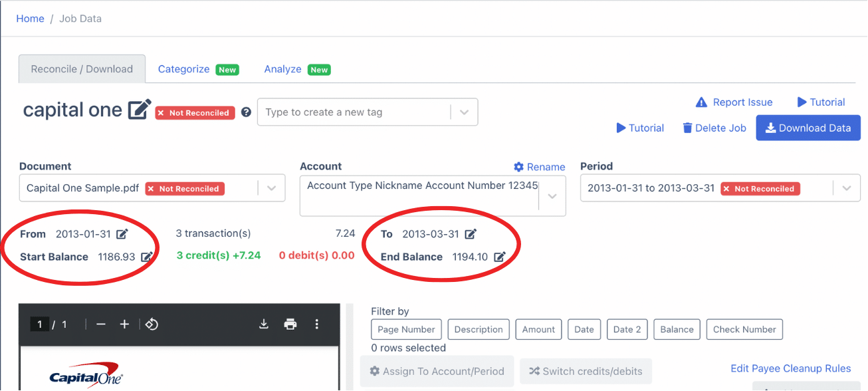
Task: Open PDF viewer more options menu
Action: 317,324
